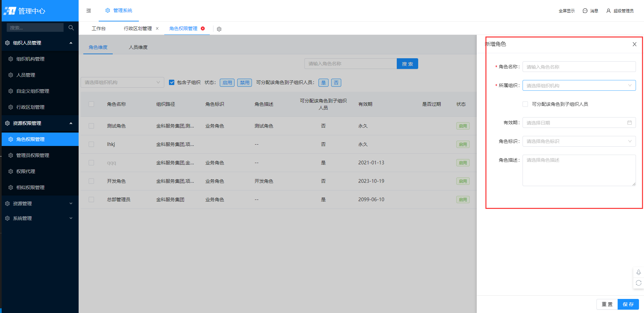Open tab settings gear icon
Viewport: 644px width, 313px height.
coord(219,29)
